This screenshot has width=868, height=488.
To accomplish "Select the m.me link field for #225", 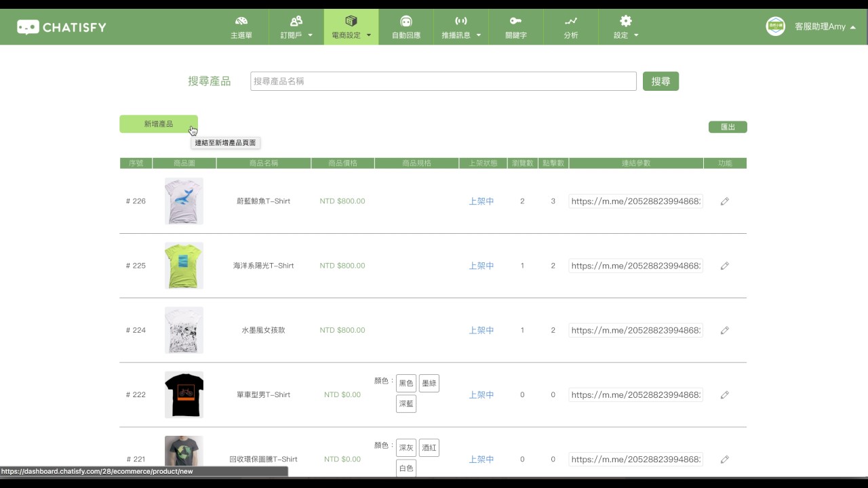I will (636, 266).
